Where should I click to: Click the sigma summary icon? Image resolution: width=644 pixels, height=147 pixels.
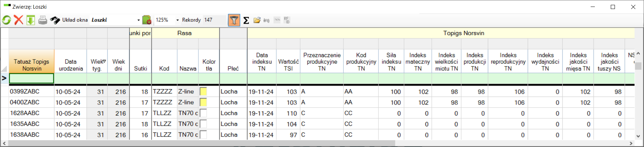point(246,20)
